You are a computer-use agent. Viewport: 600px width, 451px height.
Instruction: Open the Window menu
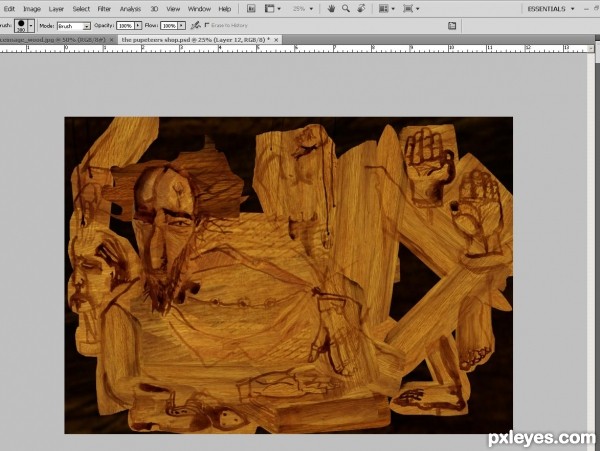pyautogui.click(x=199, y=9)
